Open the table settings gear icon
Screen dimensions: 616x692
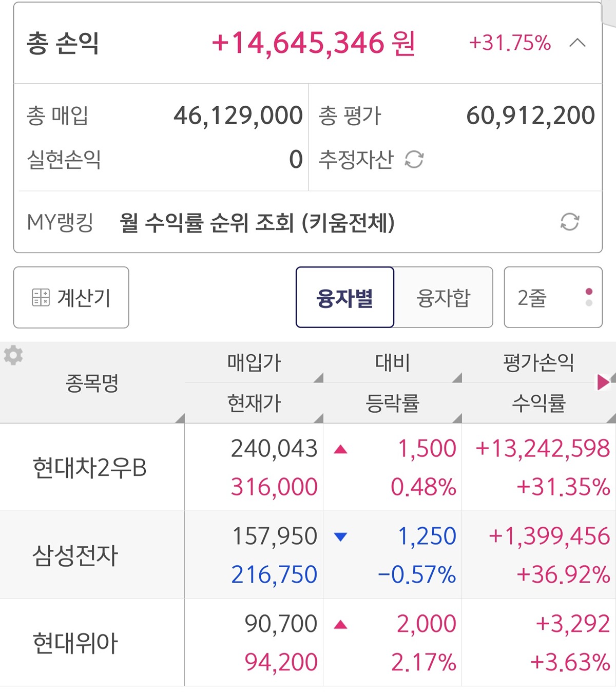13,355
